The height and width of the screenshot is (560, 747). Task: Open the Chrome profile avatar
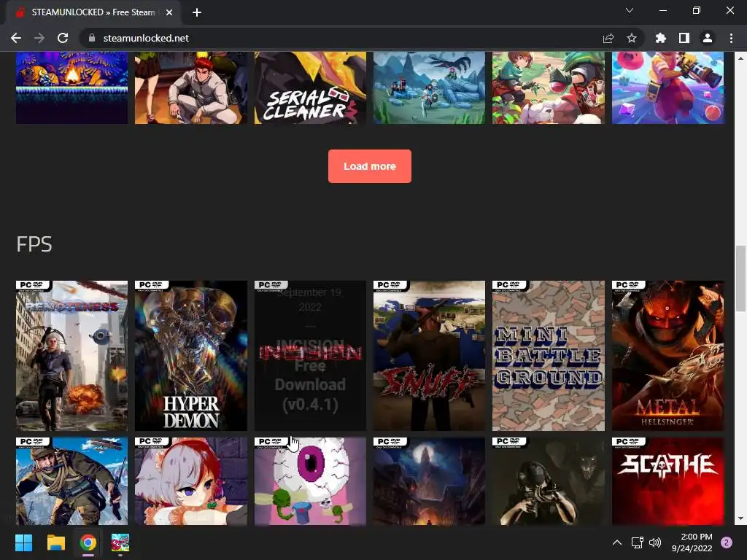708,38
